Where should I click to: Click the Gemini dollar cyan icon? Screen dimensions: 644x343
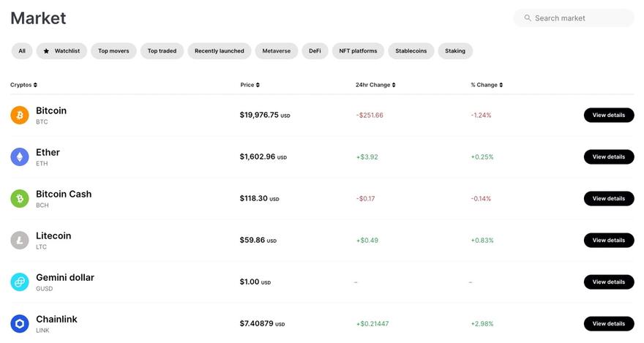click(20, 282)
